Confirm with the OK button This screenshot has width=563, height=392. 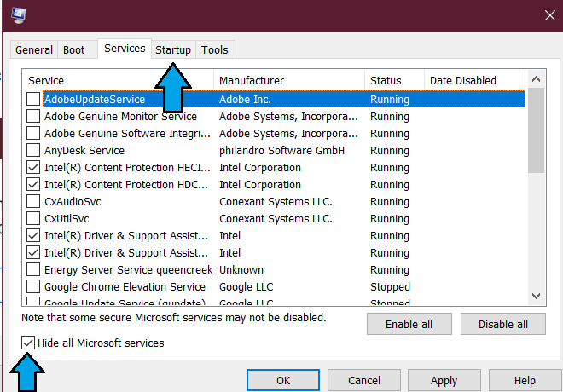click(283, 381)
